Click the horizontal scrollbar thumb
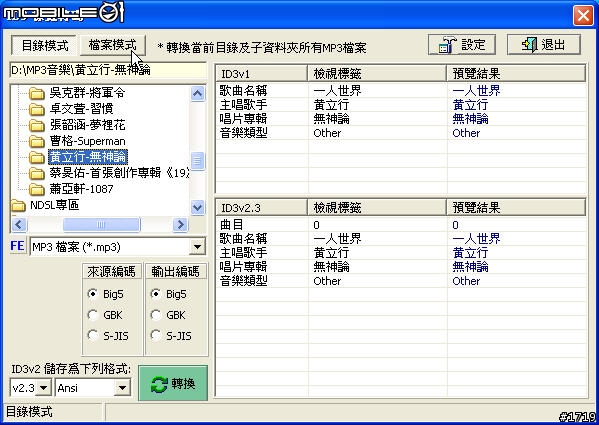 (102, 225)
